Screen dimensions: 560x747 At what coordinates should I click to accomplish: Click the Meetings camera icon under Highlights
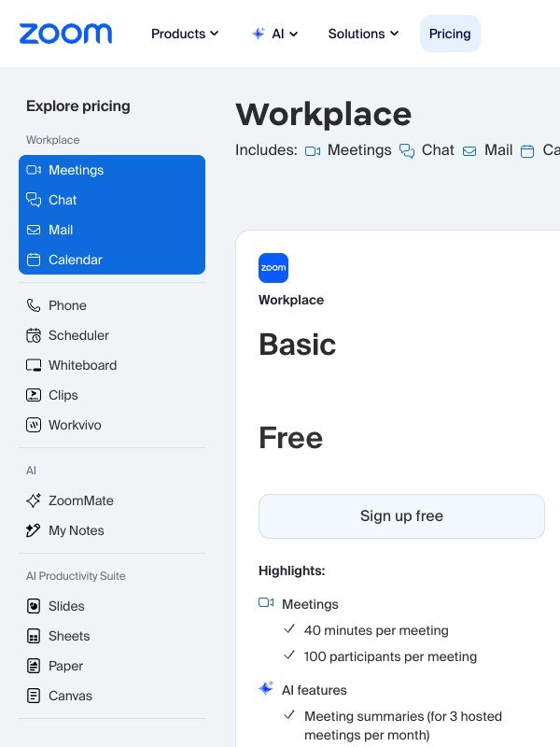pos(266,602)
